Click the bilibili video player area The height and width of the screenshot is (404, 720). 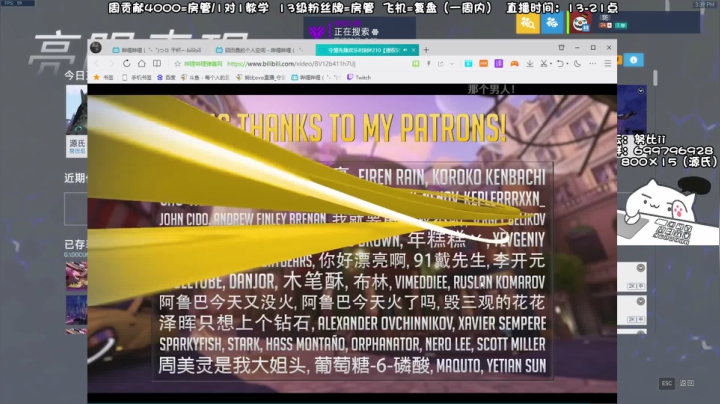click(352, 243)
